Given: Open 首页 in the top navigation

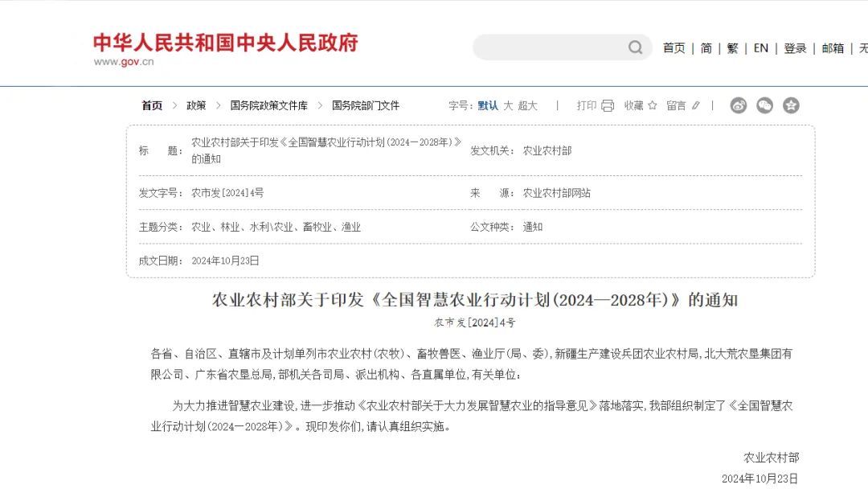Looking at the screenshot, I should [x=674, y=48].
